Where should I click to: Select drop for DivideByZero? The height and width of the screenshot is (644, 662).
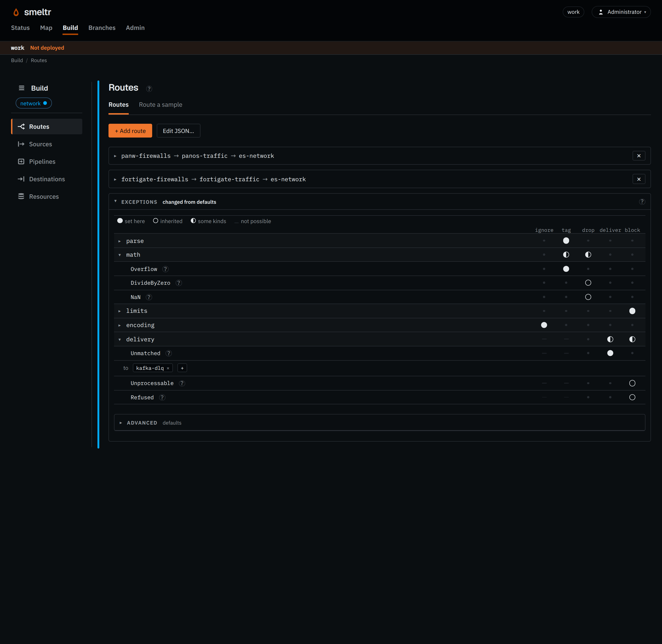tap(588, 283)
